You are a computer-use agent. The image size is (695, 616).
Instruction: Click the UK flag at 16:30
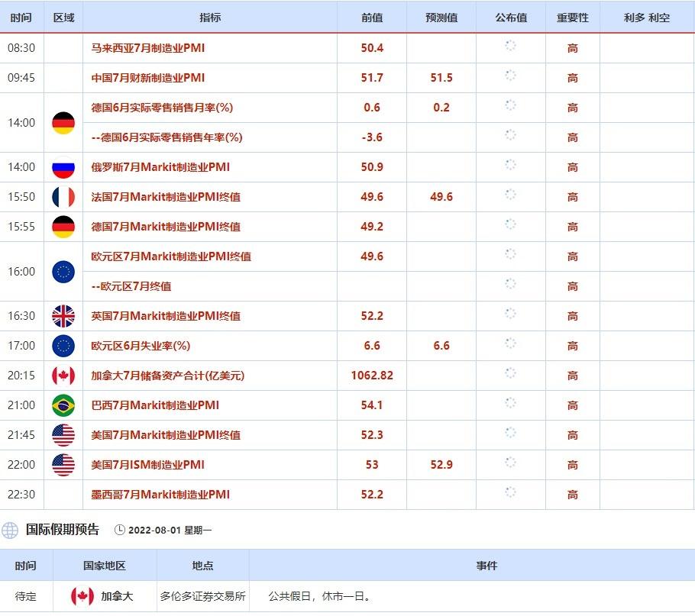pyautogui.click(x=63, y=316)
